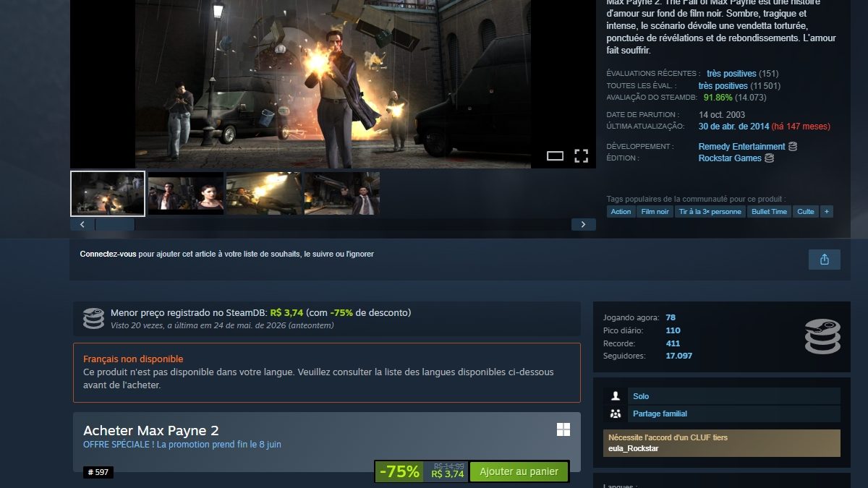This screenshot has height=488, width=868.
Task: Click the Seguidores value 17.097
Action: tap(678, 356)
